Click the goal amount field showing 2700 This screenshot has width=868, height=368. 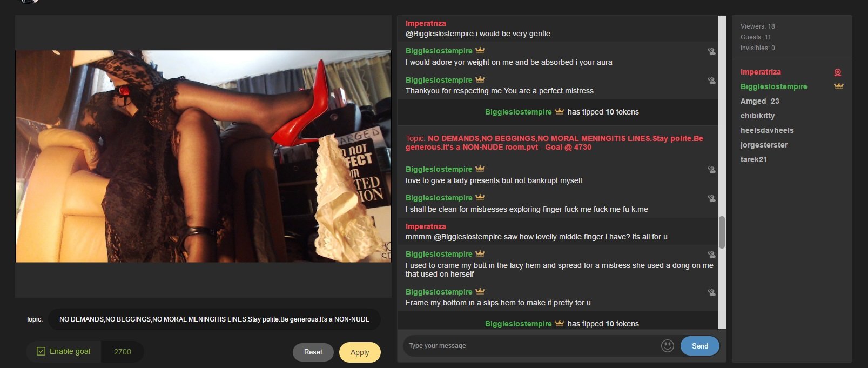(123, 352)
